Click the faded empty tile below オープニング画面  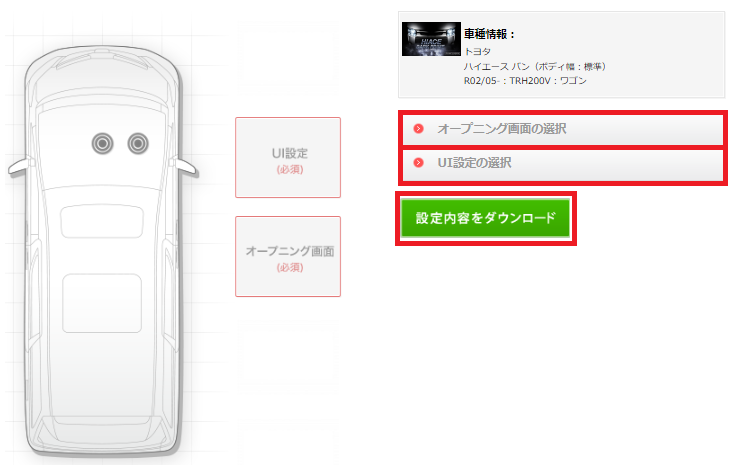pos(288,356)
